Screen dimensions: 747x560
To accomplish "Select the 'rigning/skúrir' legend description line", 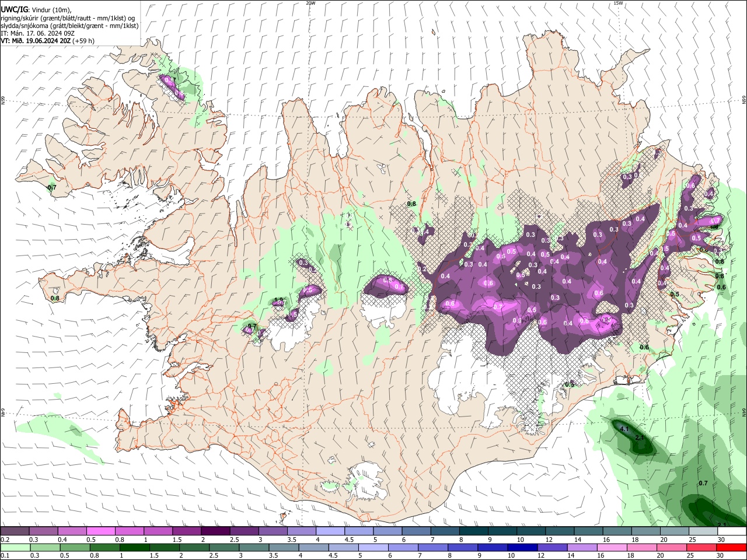I will [68, 18].
